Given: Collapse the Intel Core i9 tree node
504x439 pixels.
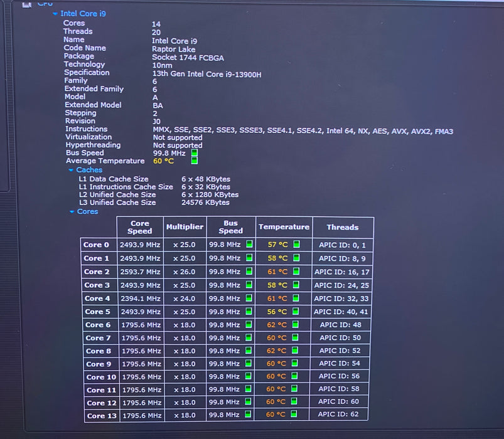Looking at the screenshot, I should click(x=55, y=14).
